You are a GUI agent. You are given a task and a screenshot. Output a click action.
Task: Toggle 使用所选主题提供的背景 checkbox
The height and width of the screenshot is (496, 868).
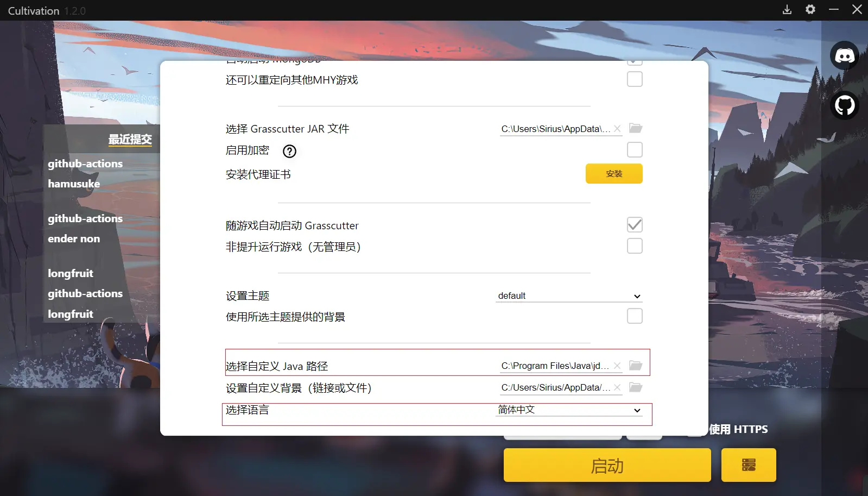(635, 316)
